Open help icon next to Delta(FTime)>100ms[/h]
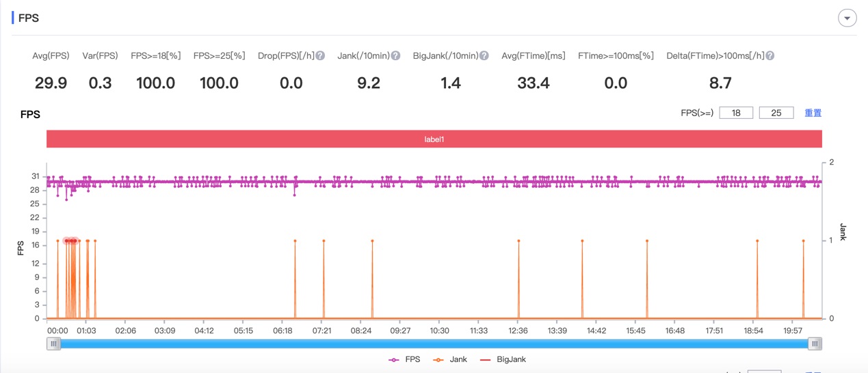Viewport: 868px width, 373px height. (x=770, y=56)
